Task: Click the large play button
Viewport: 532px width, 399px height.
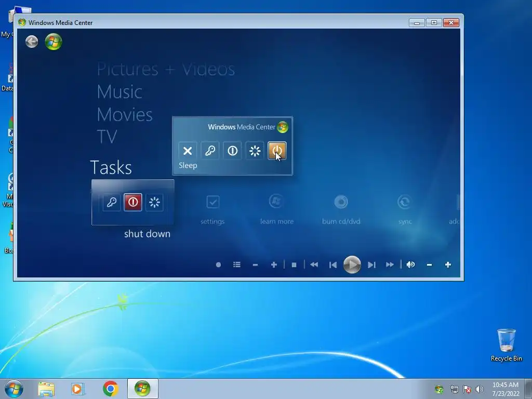Action: 352,264
